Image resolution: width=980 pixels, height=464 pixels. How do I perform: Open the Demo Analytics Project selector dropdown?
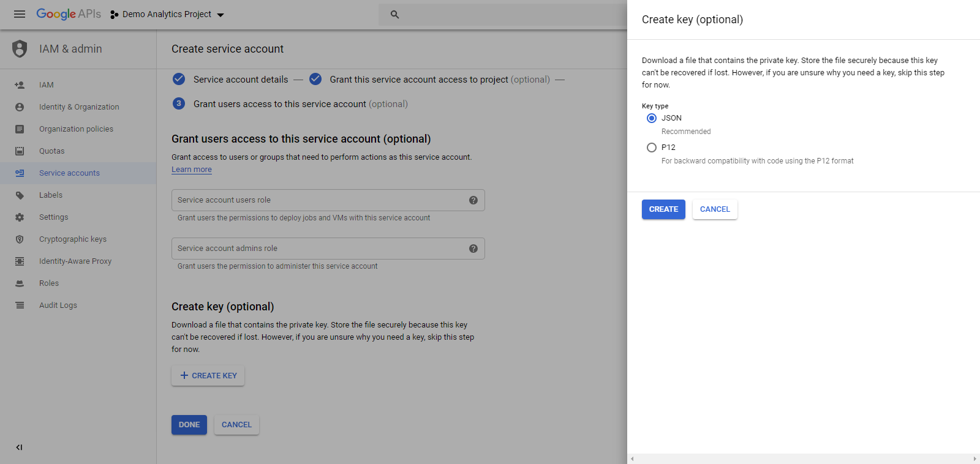[x=167, y=15]
